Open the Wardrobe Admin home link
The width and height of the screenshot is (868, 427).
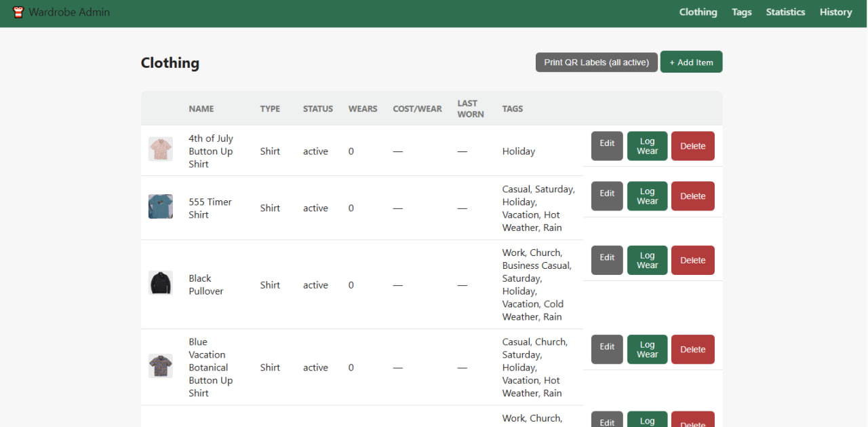tap(61, 12)
